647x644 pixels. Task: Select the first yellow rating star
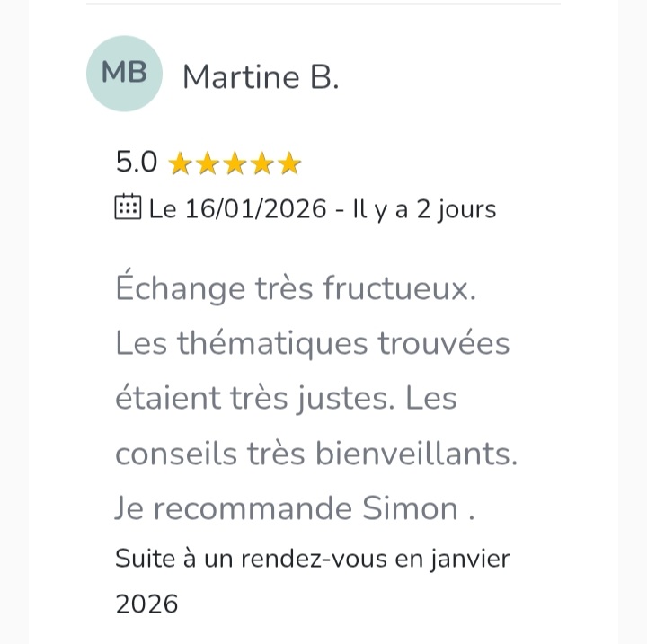click(181, 163)
